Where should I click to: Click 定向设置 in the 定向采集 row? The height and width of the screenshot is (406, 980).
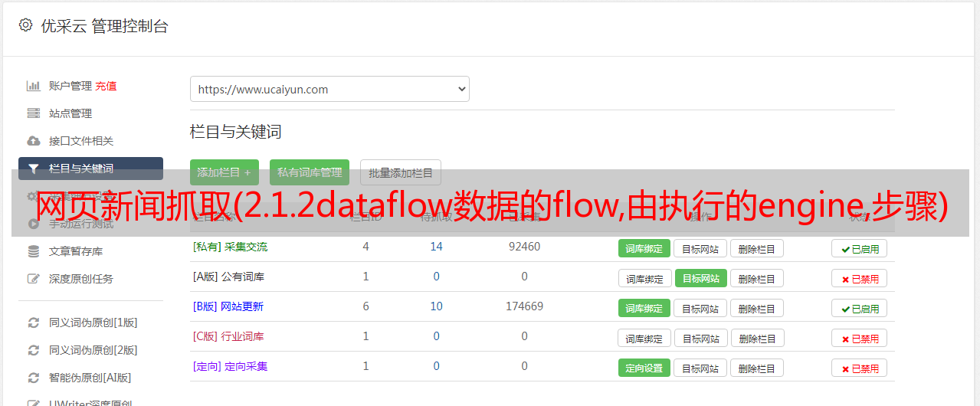(x=644, y=368)
